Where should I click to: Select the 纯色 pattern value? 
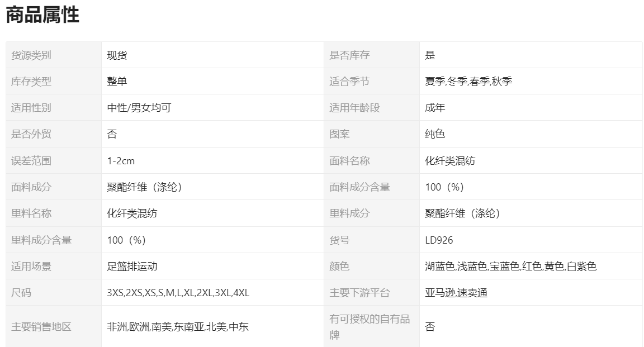tap(435, 134)
